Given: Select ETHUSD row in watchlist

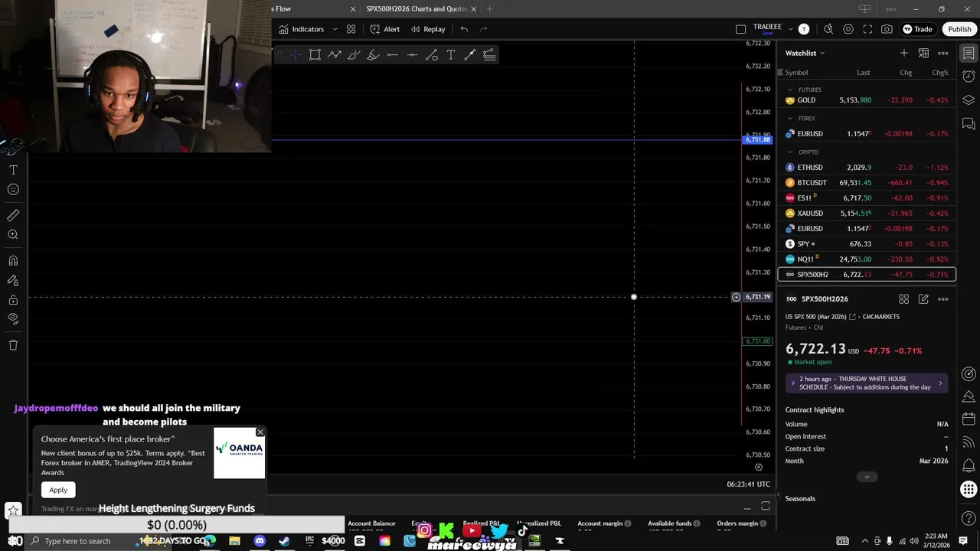Looking at the screenshot, I should pos(867,168).
